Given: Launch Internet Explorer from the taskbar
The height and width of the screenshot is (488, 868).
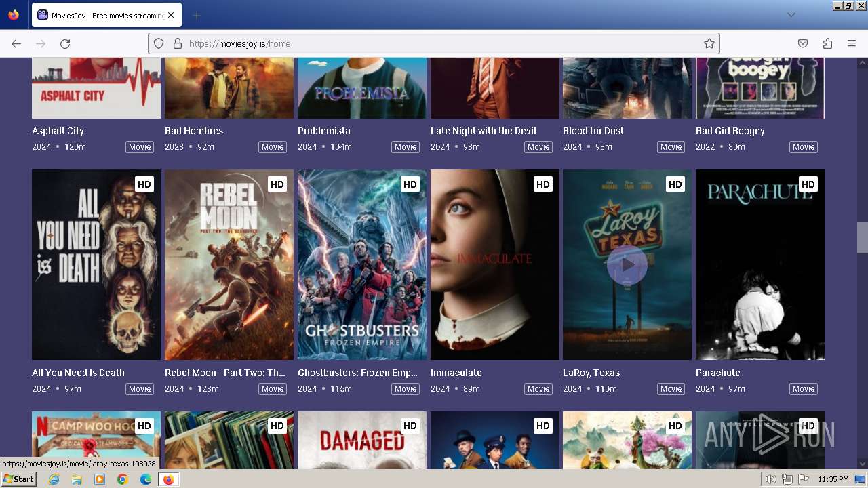Looking at the screenshot, I should click(x=54, y=479).
